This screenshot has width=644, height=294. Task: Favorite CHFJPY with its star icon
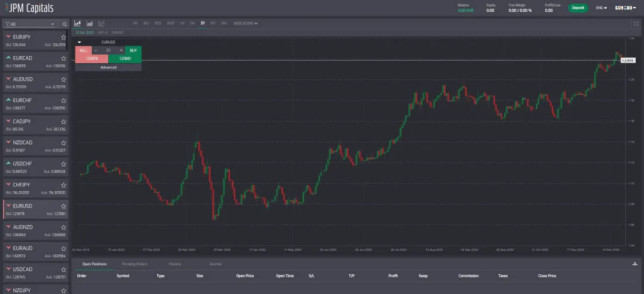point(64,185)
